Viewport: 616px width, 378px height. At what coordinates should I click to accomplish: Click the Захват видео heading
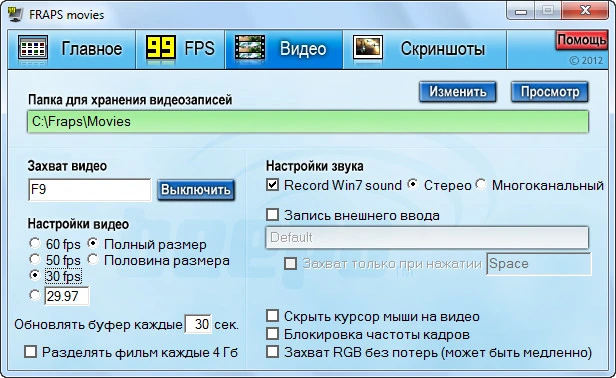pyautogui.click(x=67, y=166)
